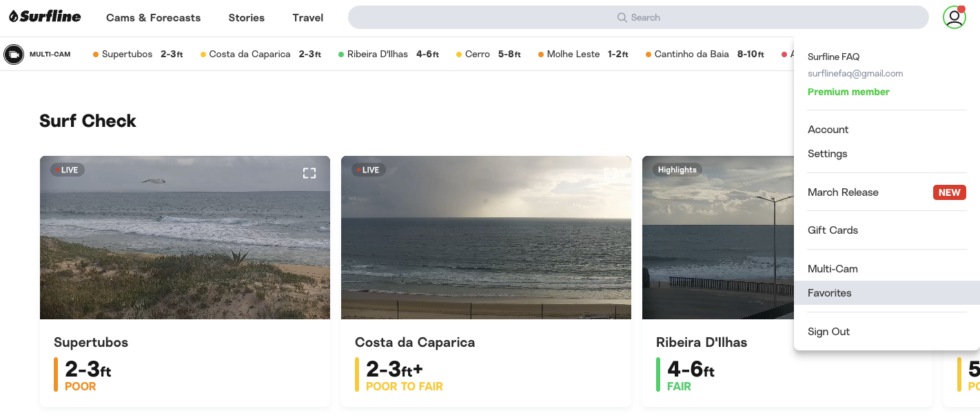Play the Costa da Caparica cam thumbnail
This screenshot has height=420, width=980.
click(486, 237)
